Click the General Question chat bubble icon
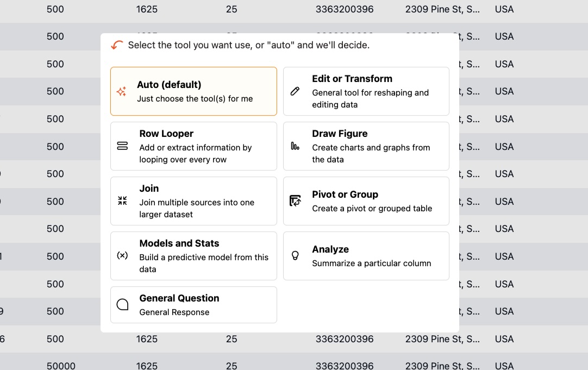Screen dimensions: 588x370 pos(122,305)
